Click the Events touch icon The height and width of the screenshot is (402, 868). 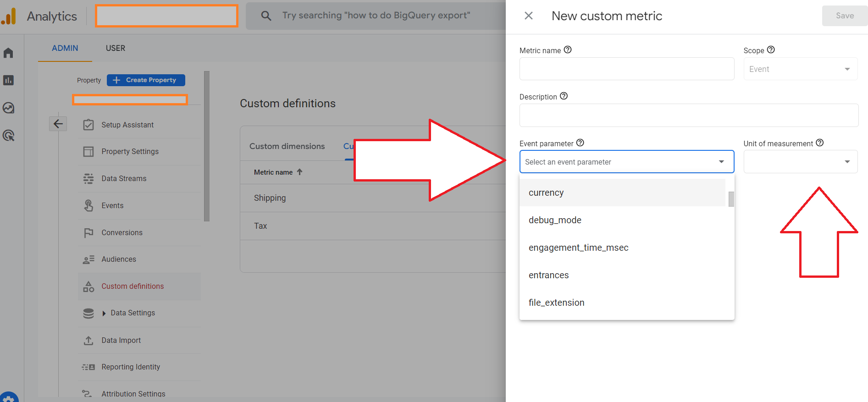click(x=88, y=205)
